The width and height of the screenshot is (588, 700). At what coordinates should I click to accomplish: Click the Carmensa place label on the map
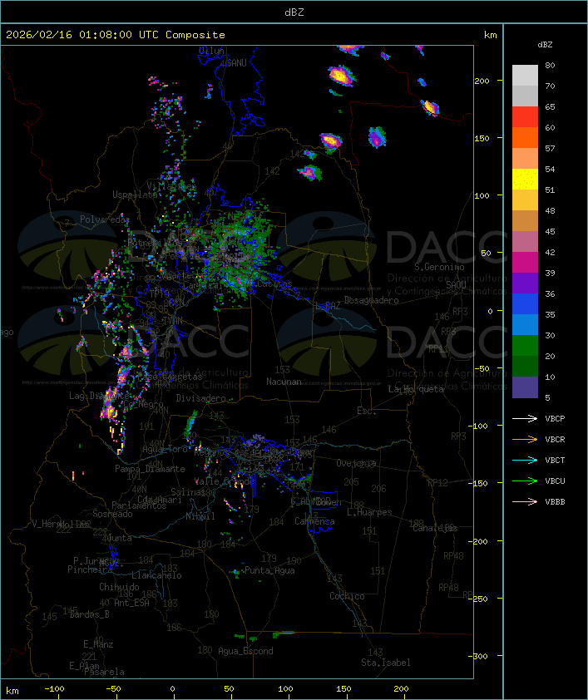(x=314, y=521)
